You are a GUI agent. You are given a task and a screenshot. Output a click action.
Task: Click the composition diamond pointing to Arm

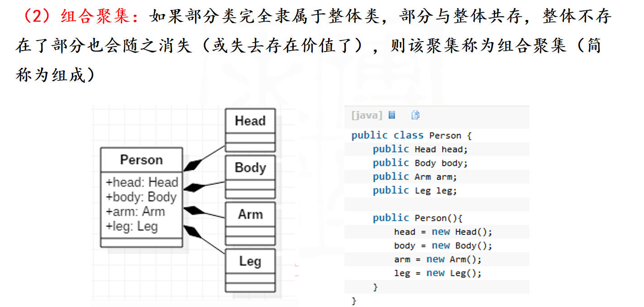coord(192,210)
